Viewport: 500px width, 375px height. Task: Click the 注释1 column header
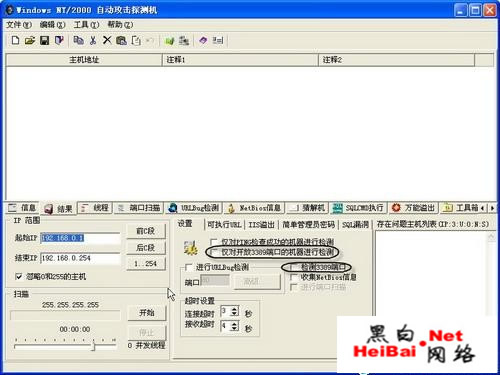pos(240,60)
